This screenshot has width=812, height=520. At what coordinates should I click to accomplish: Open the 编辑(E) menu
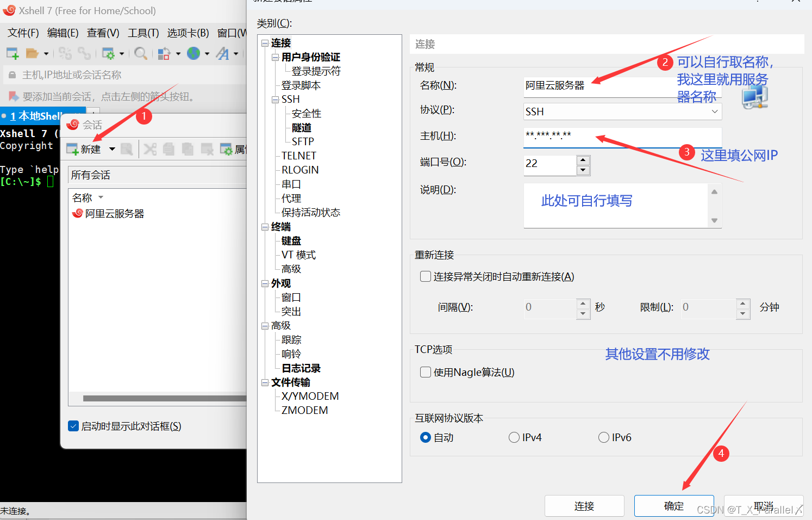63,33
